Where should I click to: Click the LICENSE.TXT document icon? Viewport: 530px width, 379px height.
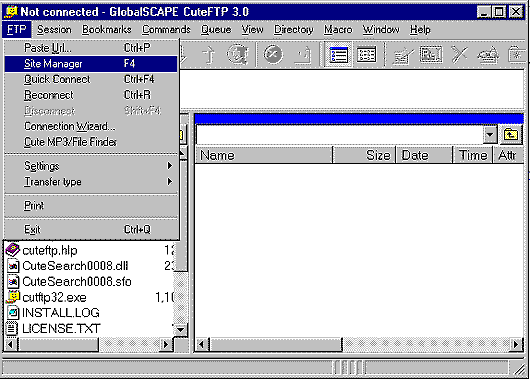click(x=12, y=329)
